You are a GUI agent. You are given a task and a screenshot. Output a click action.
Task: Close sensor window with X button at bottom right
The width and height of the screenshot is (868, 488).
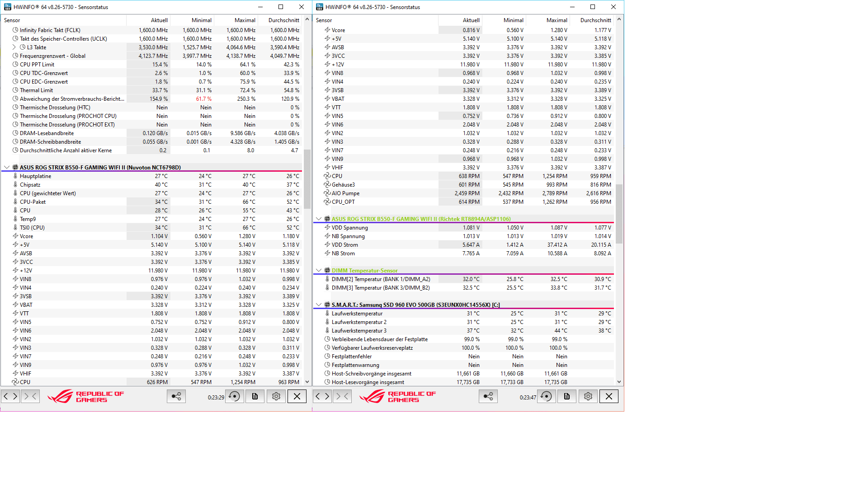click(609, 396)
